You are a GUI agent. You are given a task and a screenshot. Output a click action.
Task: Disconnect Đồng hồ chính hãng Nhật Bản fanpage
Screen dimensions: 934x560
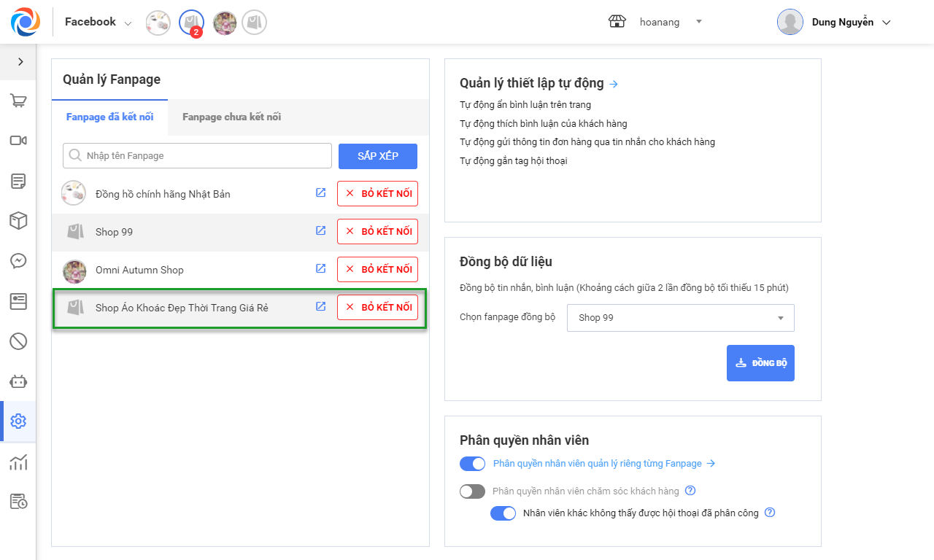(x=377, y=193)
